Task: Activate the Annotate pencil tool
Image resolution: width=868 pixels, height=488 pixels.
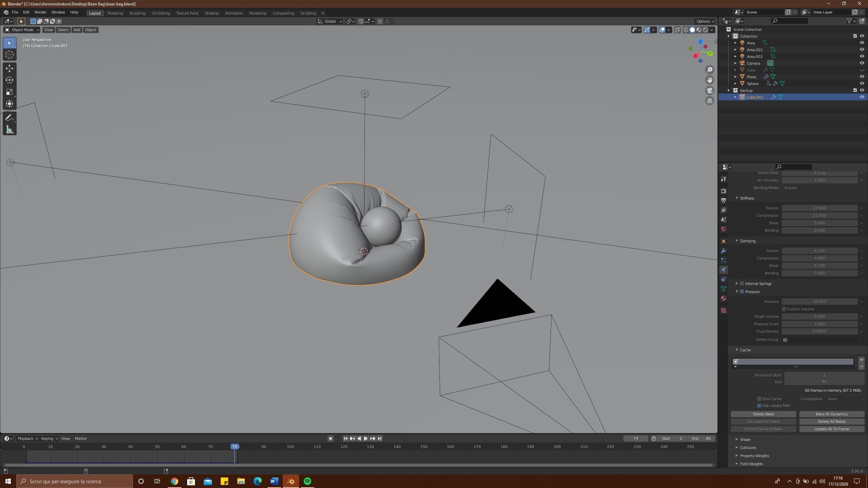Action: (x=9, y=118)
